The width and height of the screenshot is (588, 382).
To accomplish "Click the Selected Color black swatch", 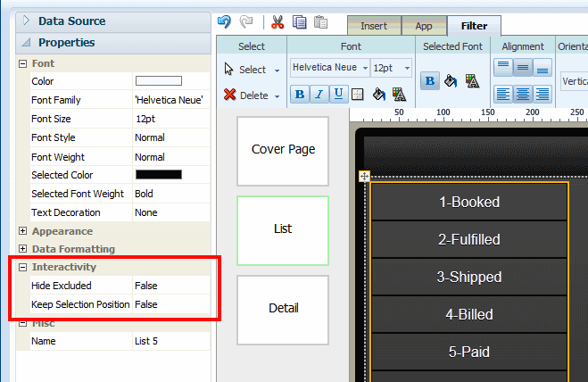I will click(159, 175).
